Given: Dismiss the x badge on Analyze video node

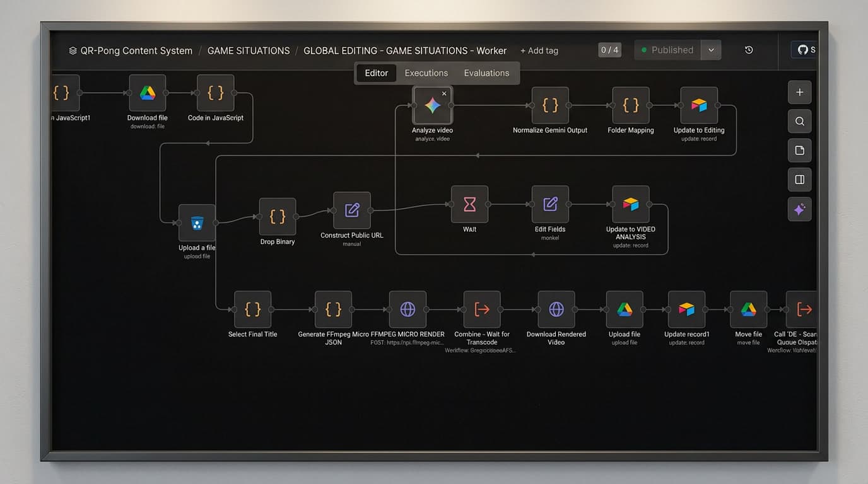Looking at the screenshot, I should coord(443,92).
